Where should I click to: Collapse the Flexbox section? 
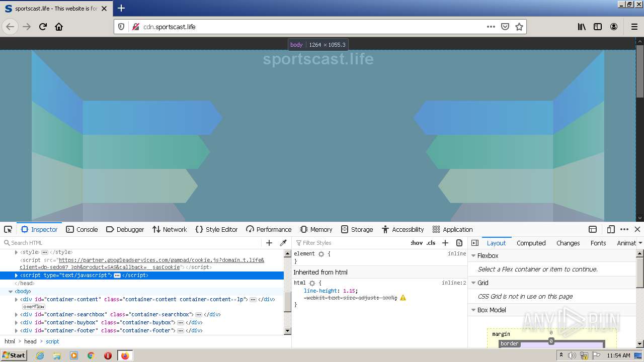pyautogui.click(x=473, y=255)
